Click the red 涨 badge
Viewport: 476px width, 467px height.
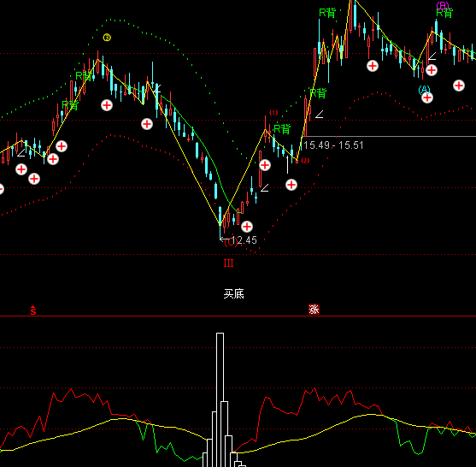314,310
